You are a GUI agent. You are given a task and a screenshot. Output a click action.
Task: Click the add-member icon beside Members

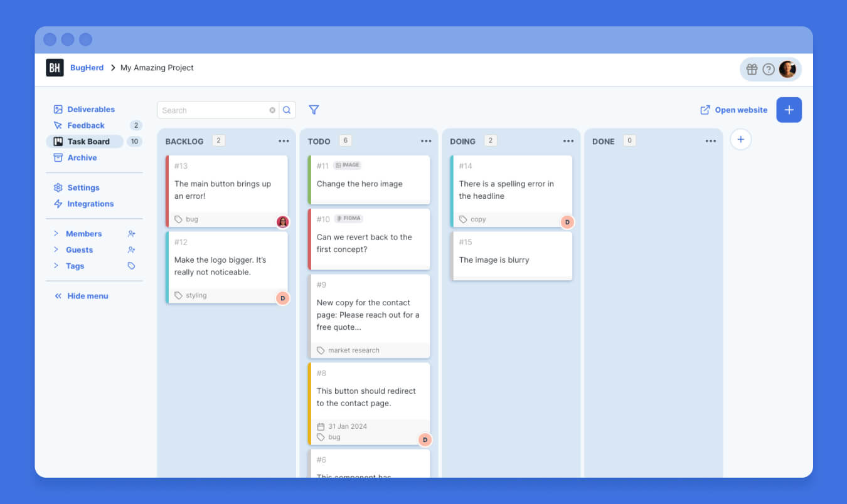[132, 233]
